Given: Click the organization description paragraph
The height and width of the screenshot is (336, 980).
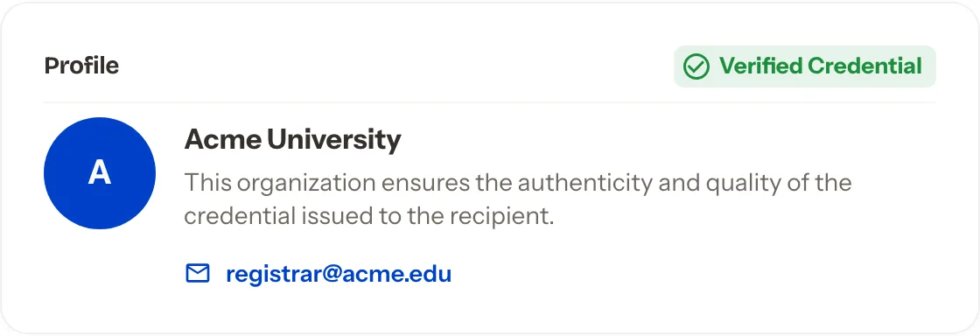Looking at the screenshot, I should (518, 199).
